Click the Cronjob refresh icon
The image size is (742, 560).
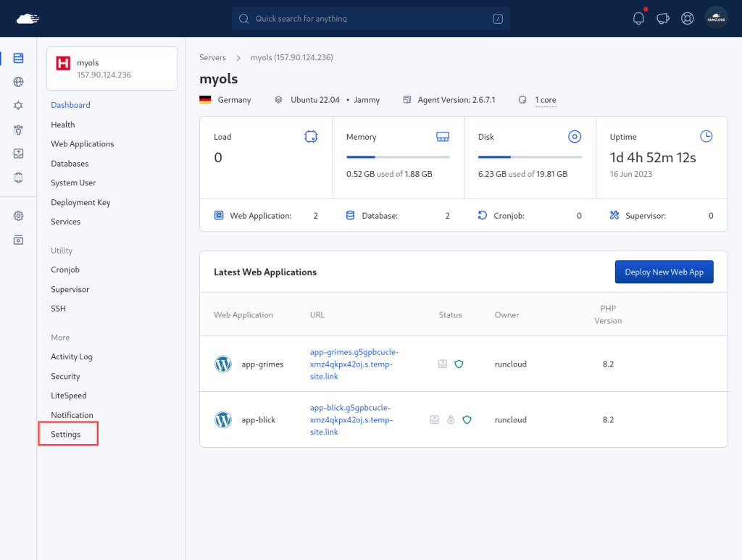(482, 215)
